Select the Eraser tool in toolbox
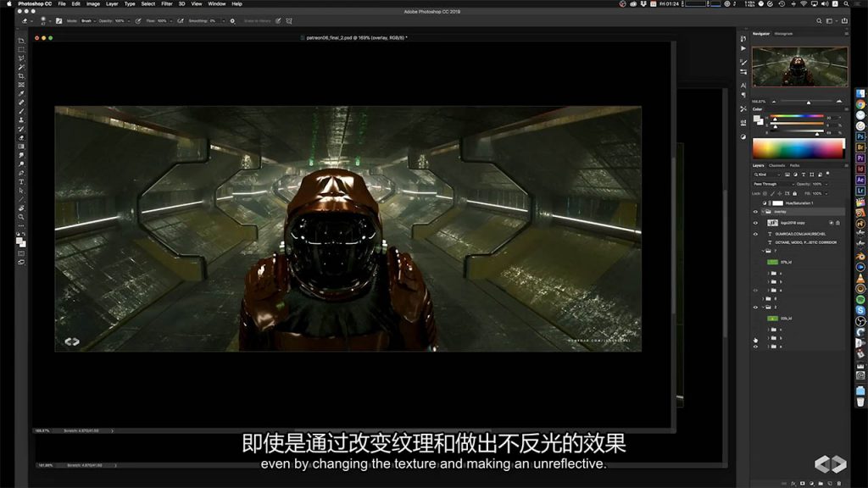This screenshot has height=488, width=868. [x=21, y=138]
